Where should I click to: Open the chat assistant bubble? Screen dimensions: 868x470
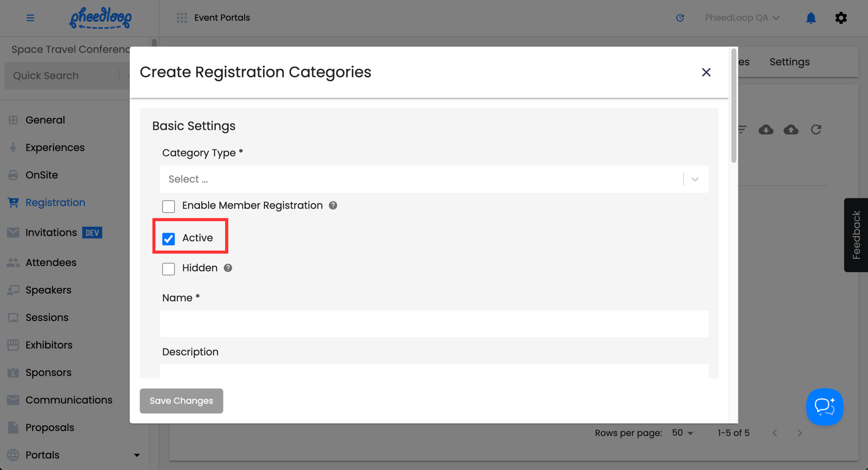tap(824, 407)
